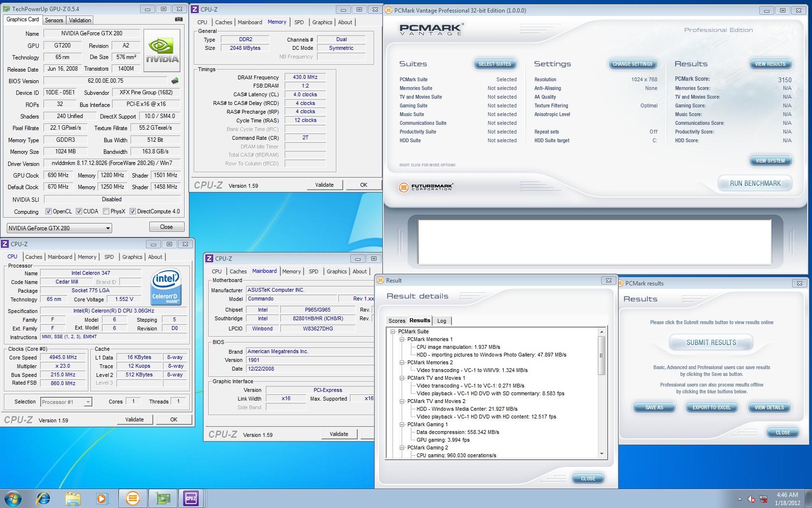Switch to the Sensors tab in GPU-Z
Viewport: 812px width, 508px height.
click(54, 20)
